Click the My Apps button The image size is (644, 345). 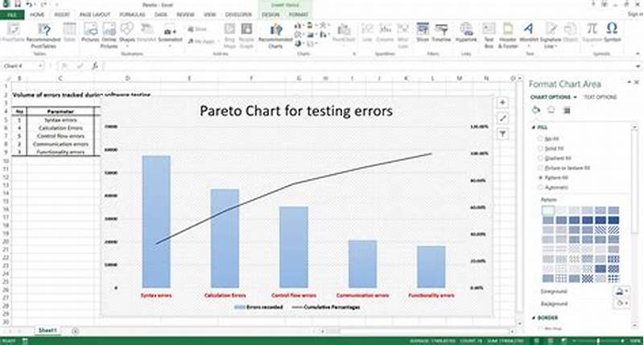click(x=202, y=42)
